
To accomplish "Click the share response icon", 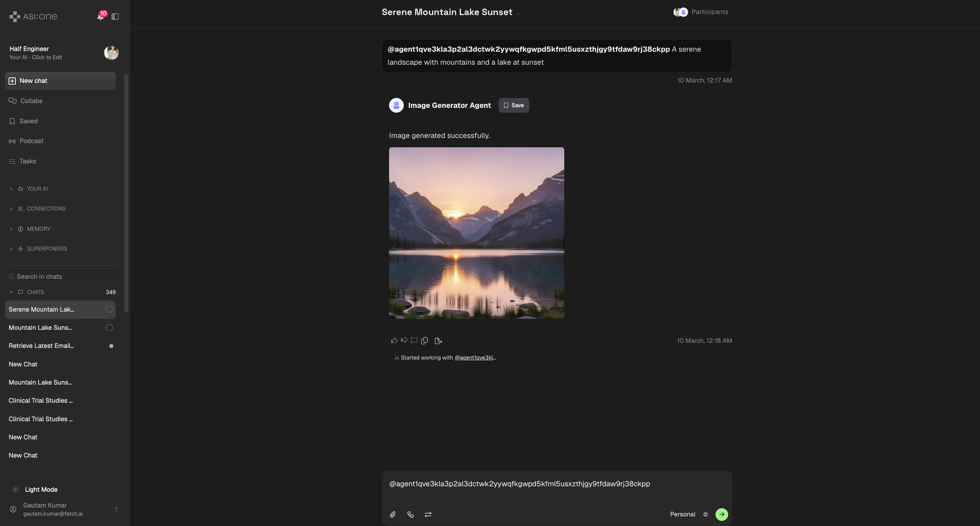I will pyautogui.click(x=438, y=341).
